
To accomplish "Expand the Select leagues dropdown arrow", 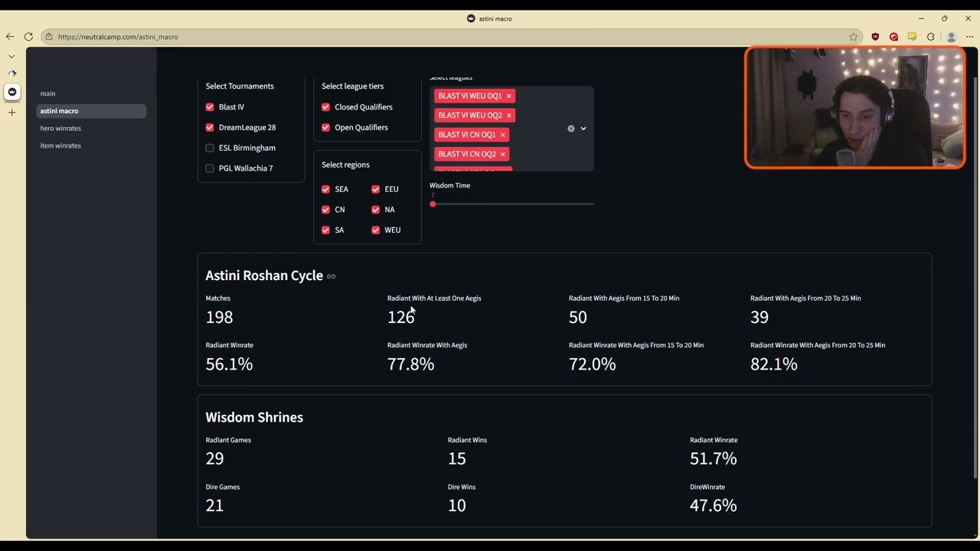I will pyautogui.click(x=583, y=129).
